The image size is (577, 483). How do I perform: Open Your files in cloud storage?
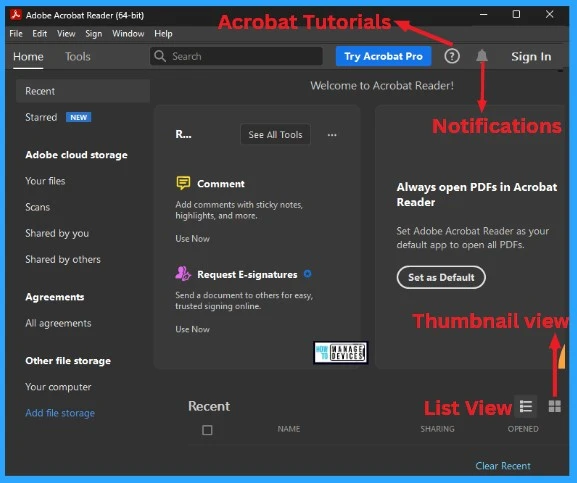tap(45, 181)
